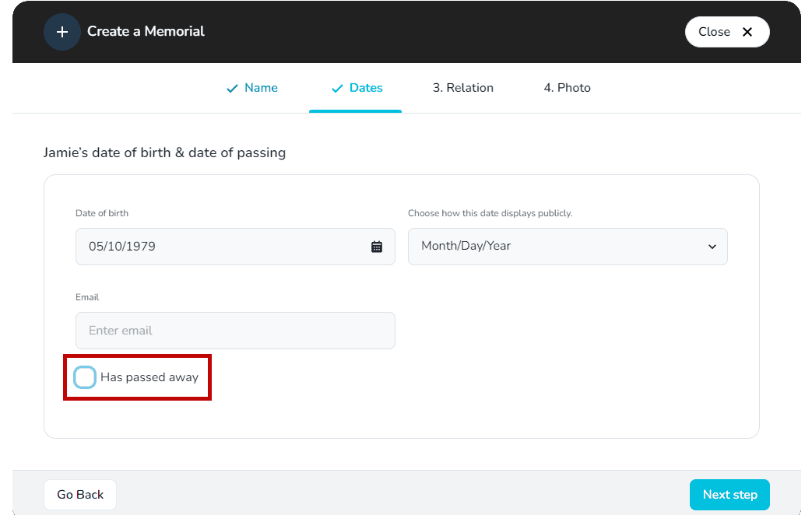812x515 pixels.
Task: Click the chevron on the date display dropdown
Action: 712,246
